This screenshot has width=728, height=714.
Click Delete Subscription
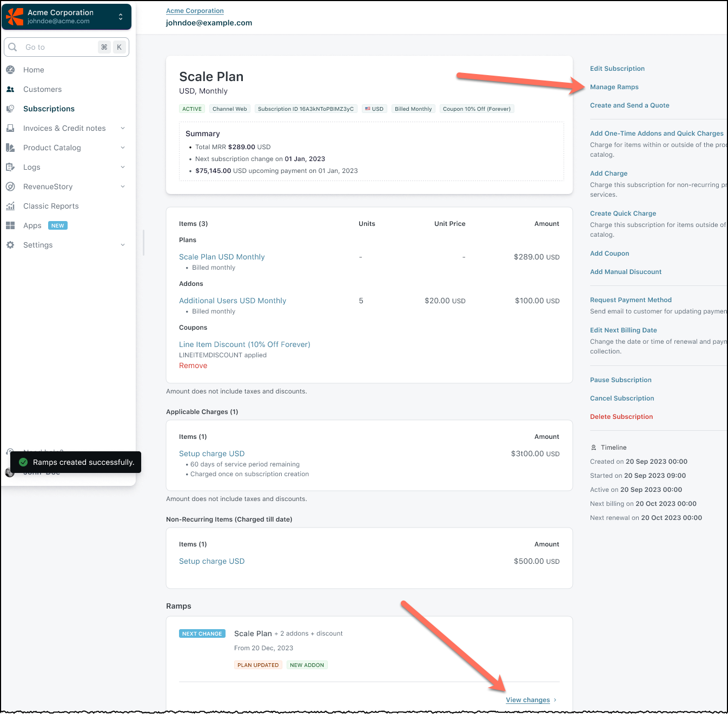(621, 417)
